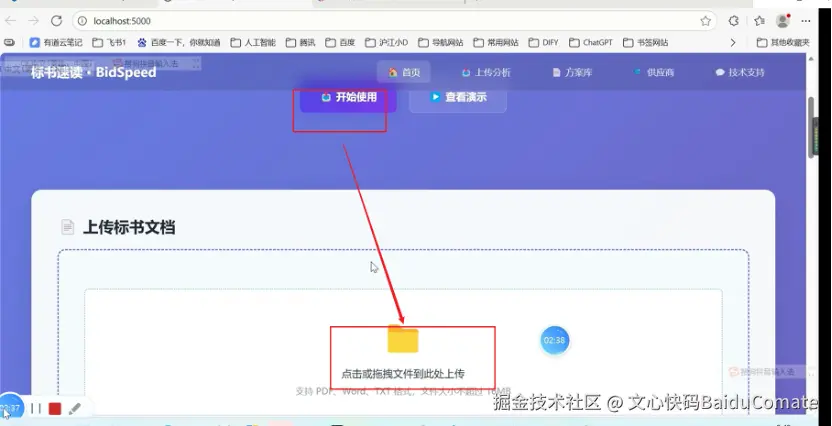Click the blue 02:38 timer bubble
The width and height of the screenshot is (832, 426).
(554, 340)
